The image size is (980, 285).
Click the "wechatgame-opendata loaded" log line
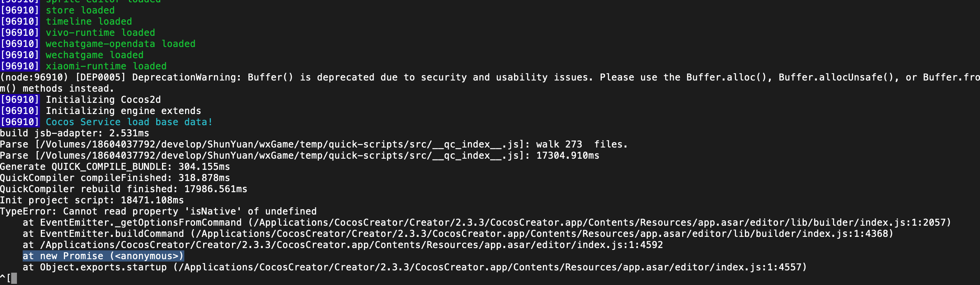(x=120, y=44)
